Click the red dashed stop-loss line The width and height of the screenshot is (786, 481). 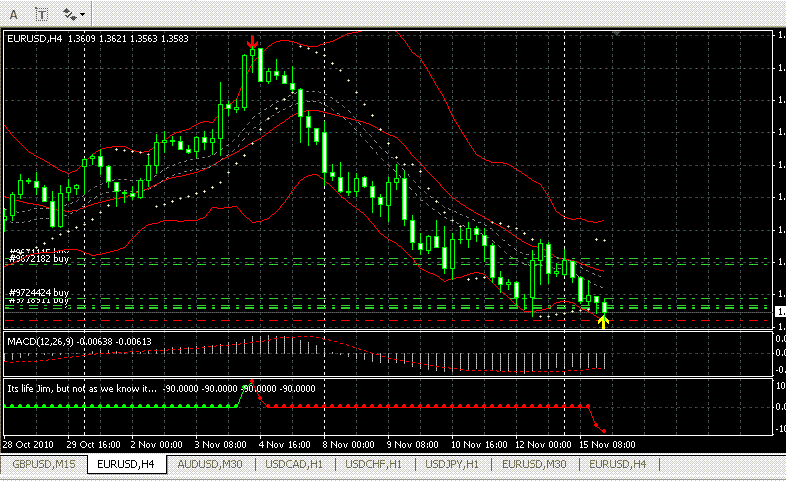(x=386, y=320)
